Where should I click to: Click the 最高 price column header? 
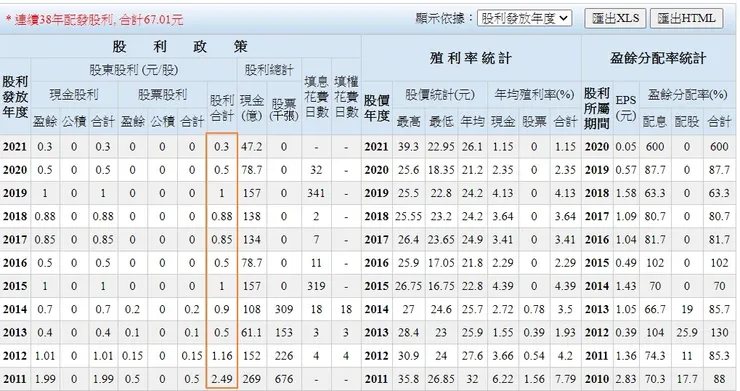pyautogui.click(x=408, y=121)
